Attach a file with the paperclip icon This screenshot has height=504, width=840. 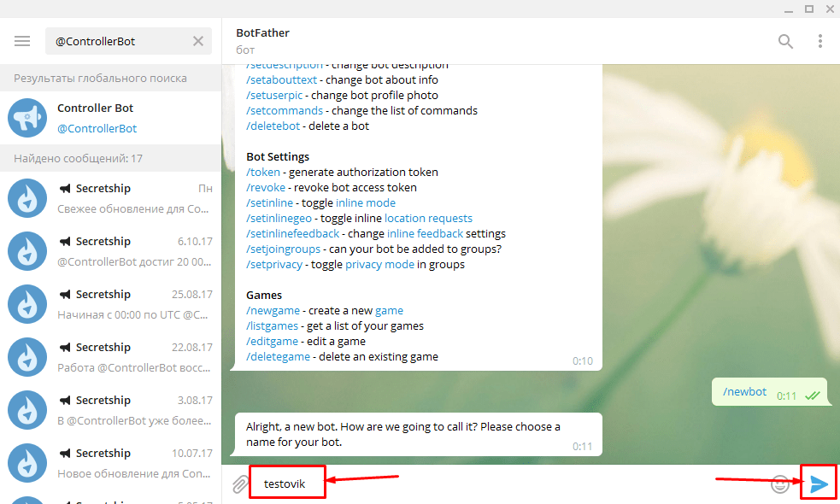tap(240, 484)
